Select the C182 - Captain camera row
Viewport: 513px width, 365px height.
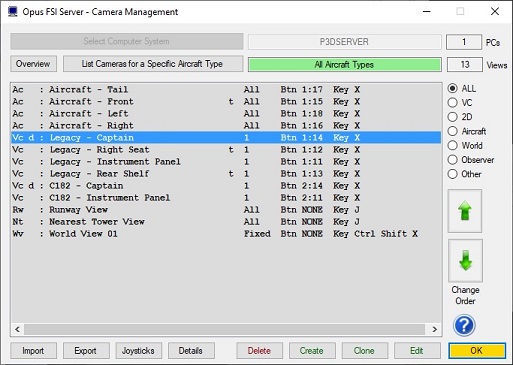226,186
